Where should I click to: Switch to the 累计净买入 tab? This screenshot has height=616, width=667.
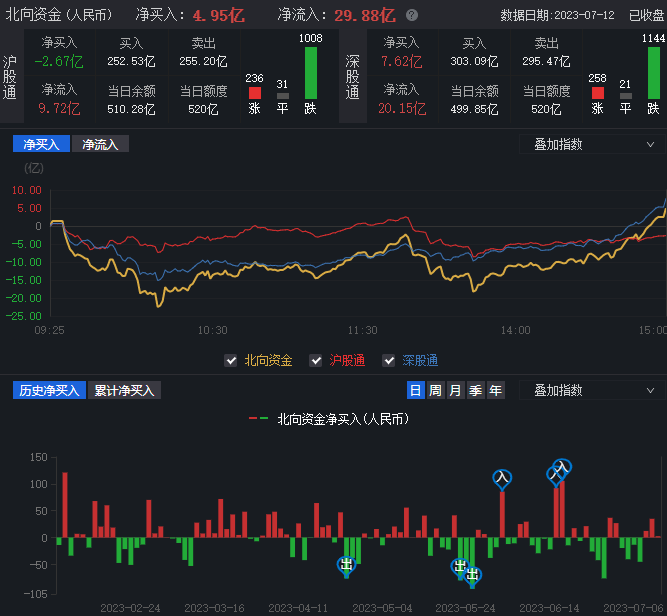[x=124, y=390]
